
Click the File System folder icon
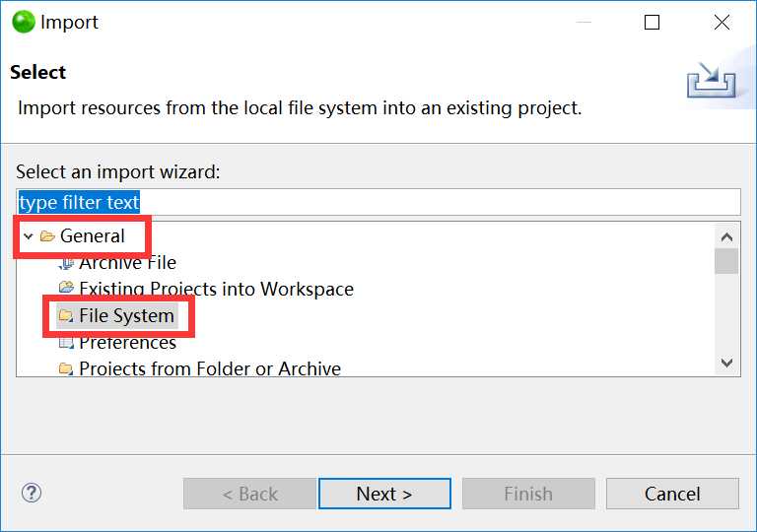click(x=66, y=315)
